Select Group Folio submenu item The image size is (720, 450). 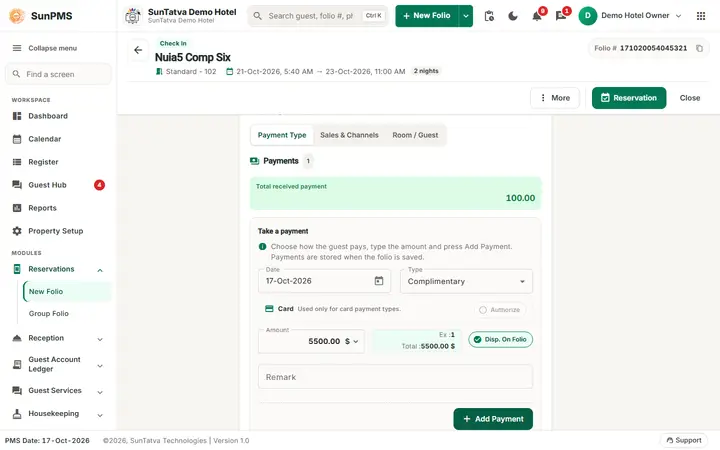(67, 314)
